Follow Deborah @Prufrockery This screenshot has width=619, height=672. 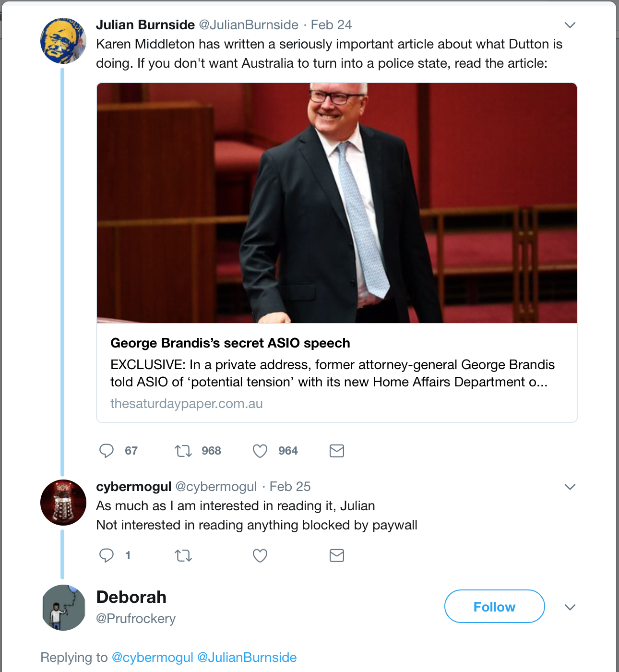click(494, 607)
